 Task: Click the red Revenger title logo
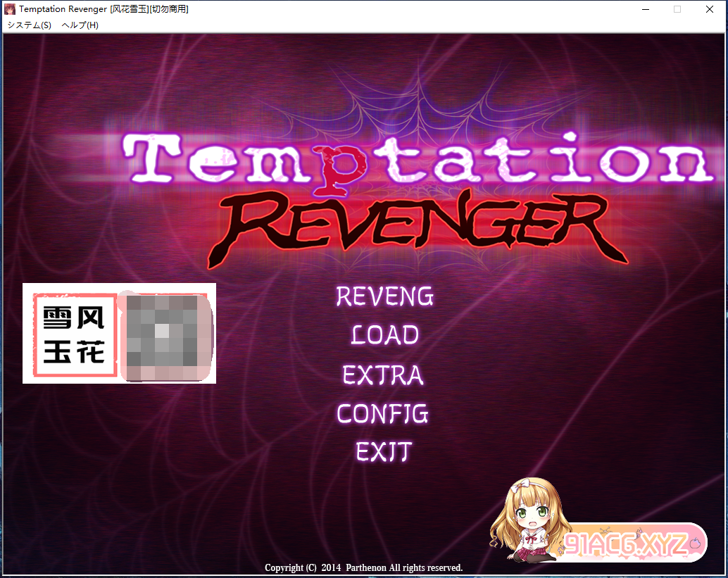(415, 225)
